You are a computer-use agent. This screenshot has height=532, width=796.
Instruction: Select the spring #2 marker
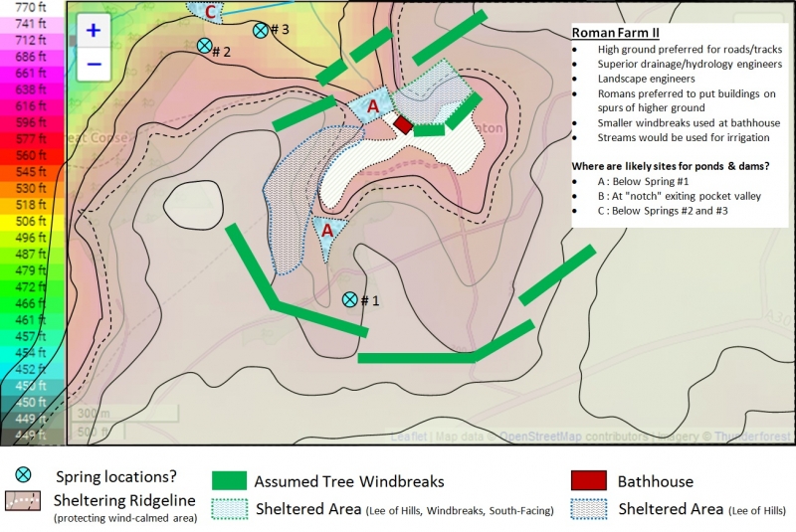pyautogui.click(x=204, y=46)
